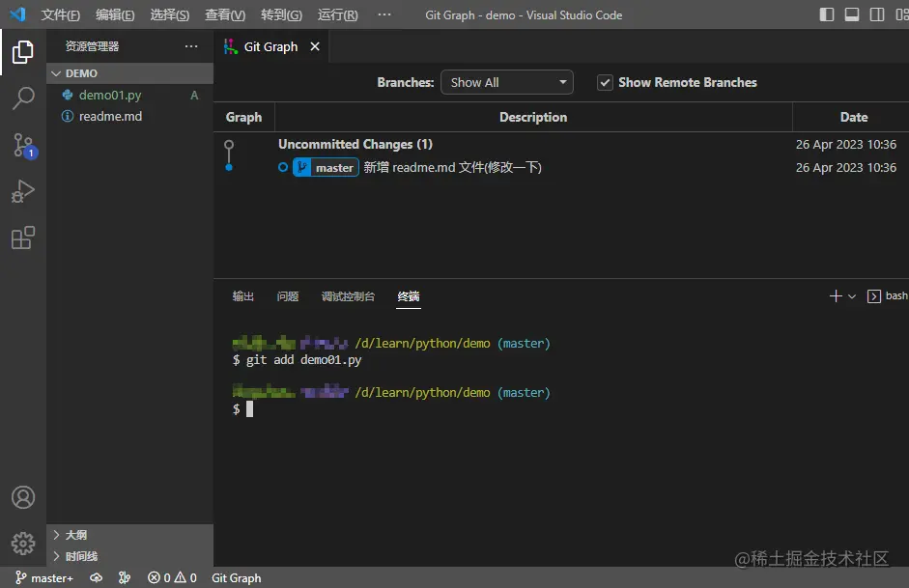Open the 选择(S) menu
This screenshot has width=909, height=588.
click(169, 15)
